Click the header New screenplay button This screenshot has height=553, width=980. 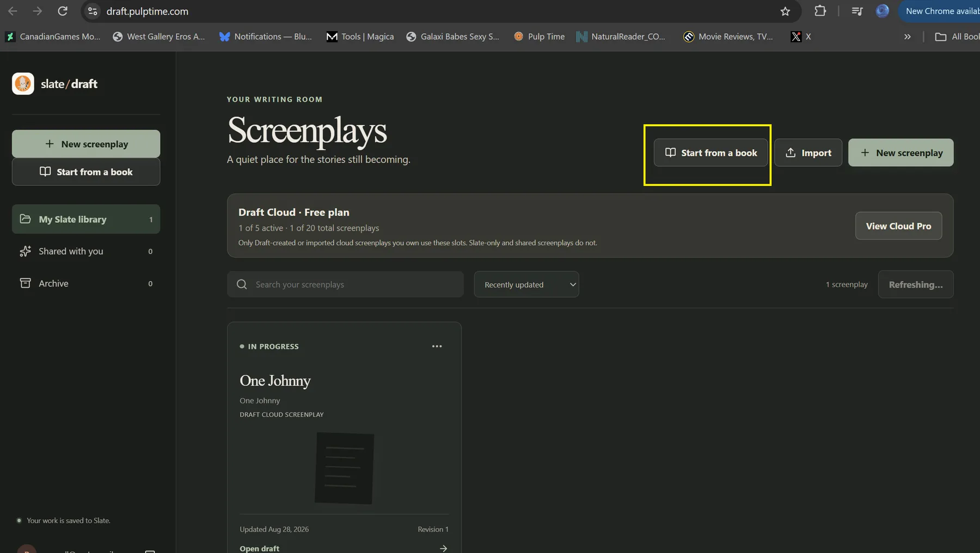click(x=901, y=153)
